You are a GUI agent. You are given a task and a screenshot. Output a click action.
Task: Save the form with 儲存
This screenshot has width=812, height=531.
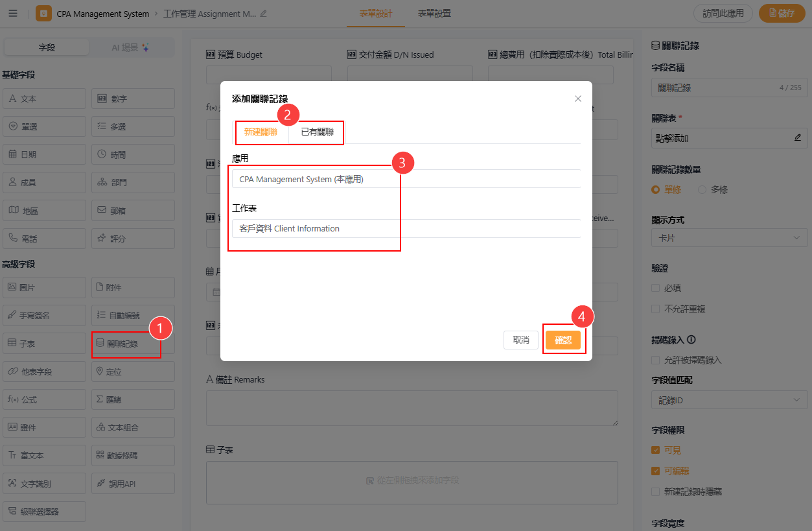tap(782, 14)
